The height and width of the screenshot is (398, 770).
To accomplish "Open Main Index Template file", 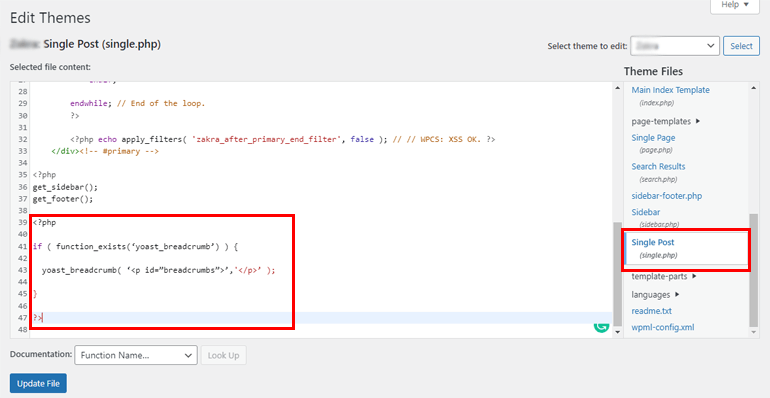I will (670, 90).
